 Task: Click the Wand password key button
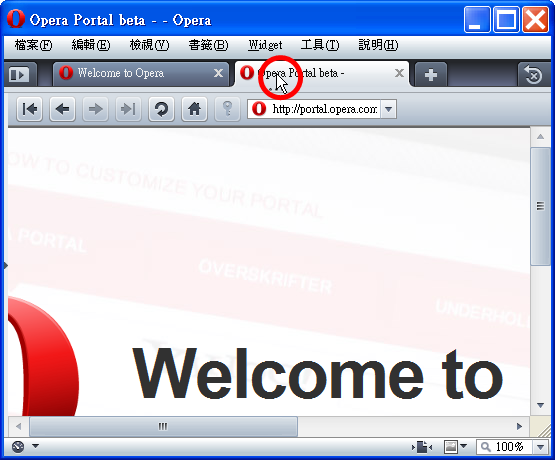pyautogui.click(x=227, y=109)
